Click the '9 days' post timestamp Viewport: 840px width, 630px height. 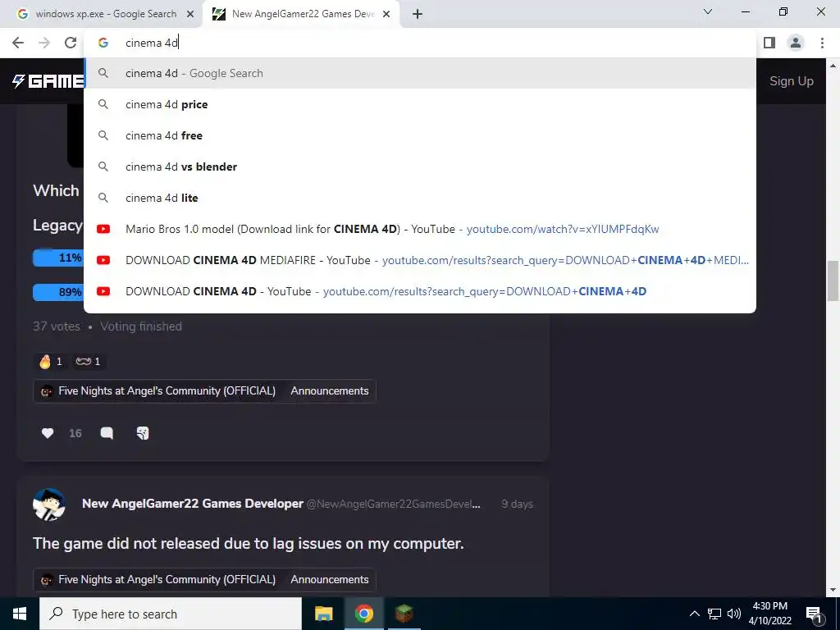coord(517,504)
